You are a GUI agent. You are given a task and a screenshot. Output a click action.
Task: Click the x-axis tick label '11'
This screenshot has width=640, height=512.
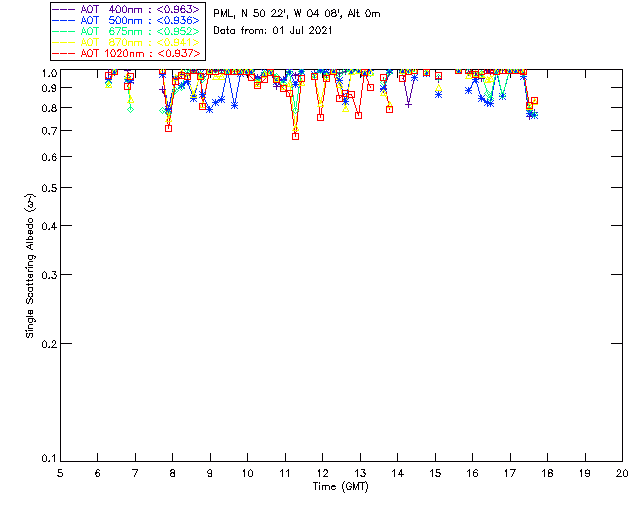click(x=285, y=473)
